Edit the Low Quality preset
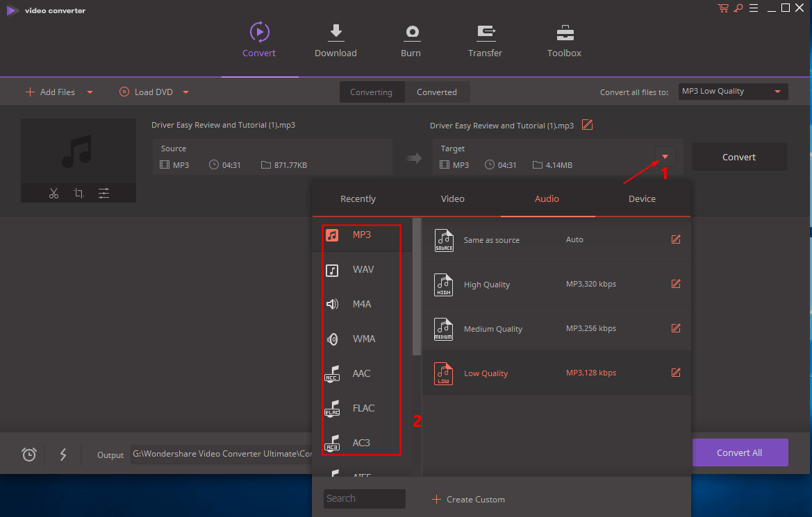The width and height of the screenshot is (812, 517). tap(676, 373)
